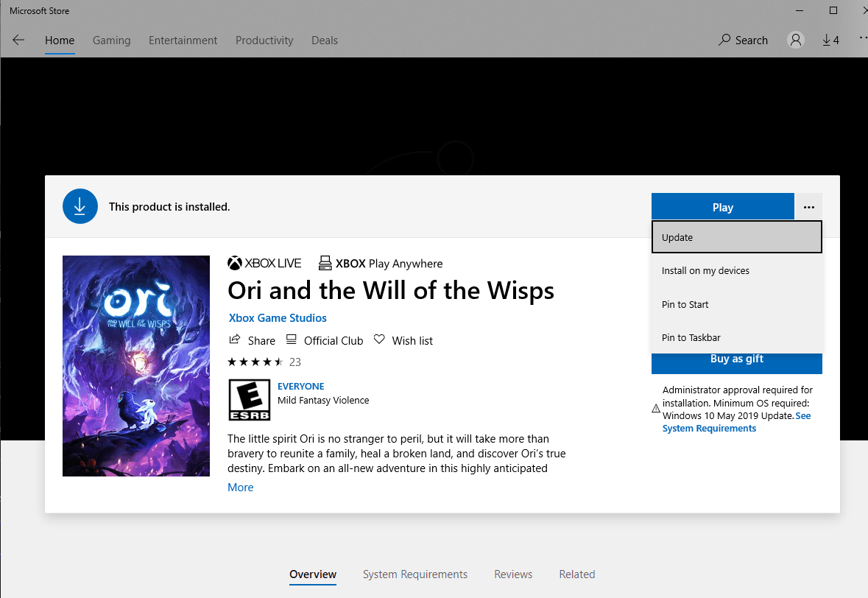This screenshot has height=598, width=868.
Task: Click the Official Club icon
Action: [292, 340]
